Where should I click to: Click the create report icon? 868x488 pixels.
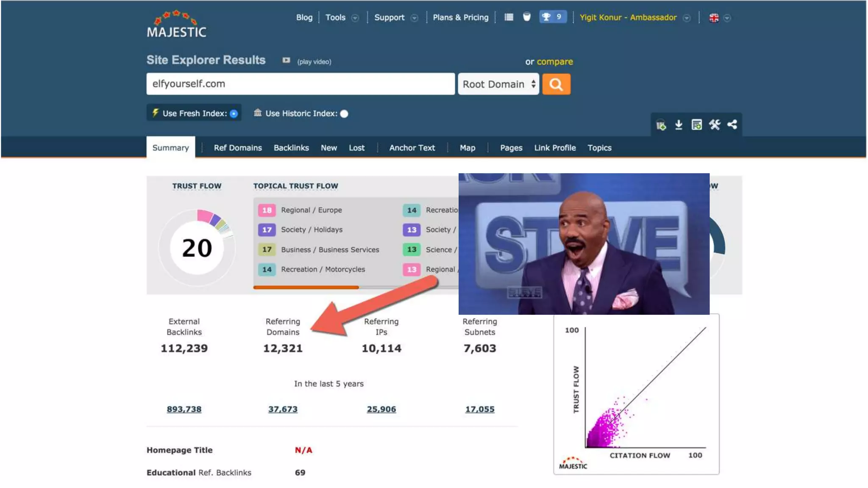(696, 125)
